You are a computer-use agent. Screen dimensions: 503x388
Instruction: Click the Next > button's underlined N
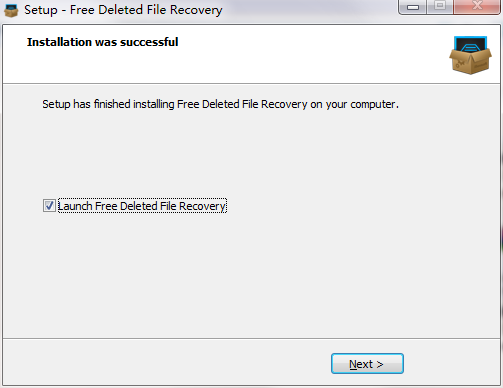[353, 364]
